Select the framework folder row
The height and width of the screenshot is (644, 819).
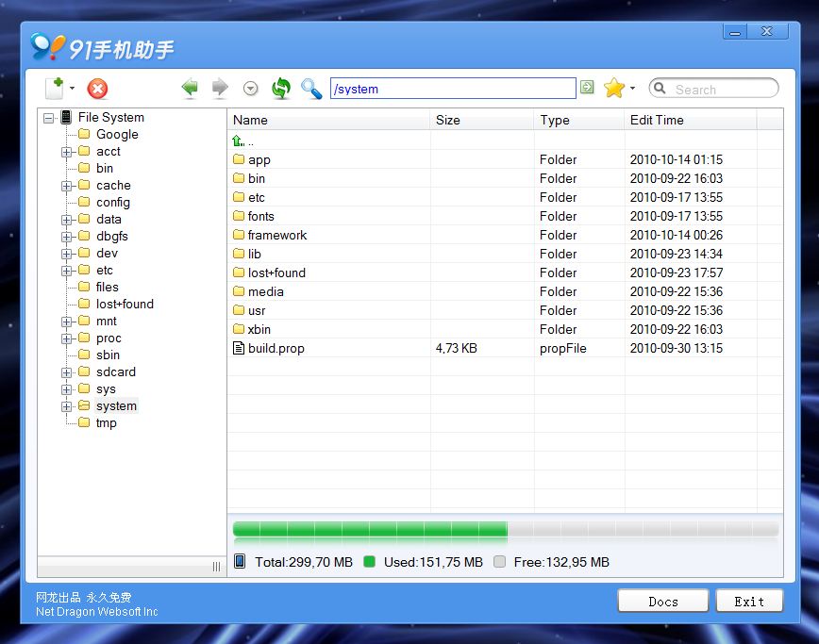click(505, 235)
